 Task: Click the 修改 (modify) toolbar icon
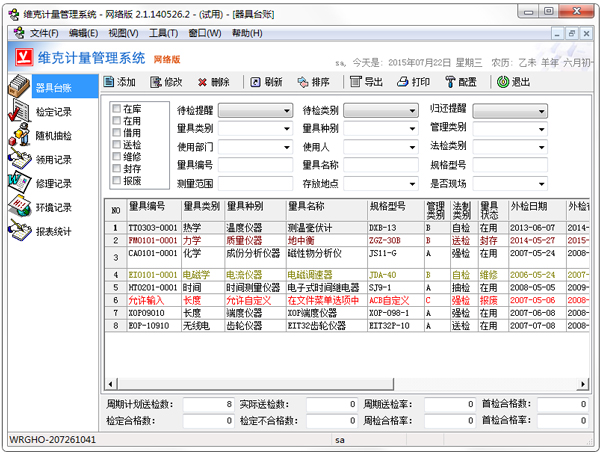click(156, 82)
